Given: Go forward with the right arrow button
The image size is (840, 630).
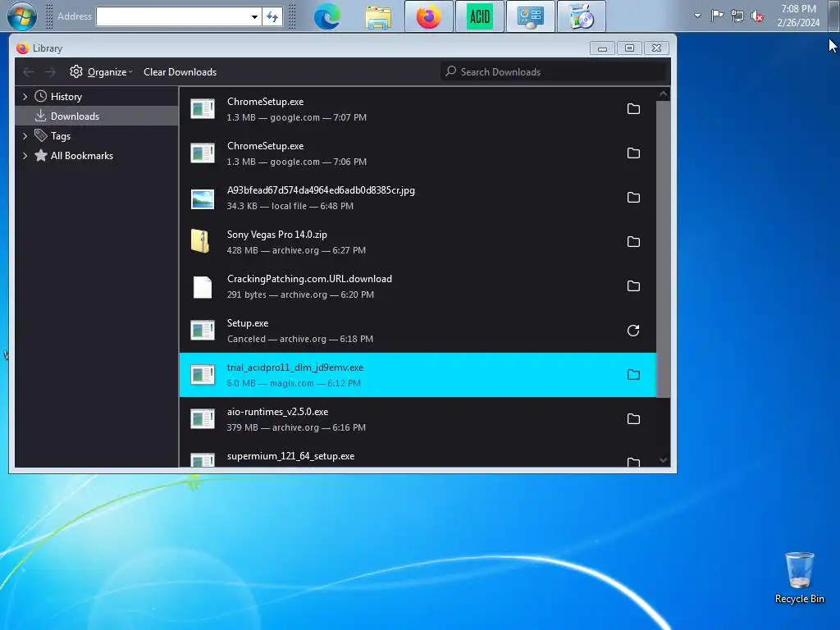Looking at the screenshot, I should tap(50, 72).
